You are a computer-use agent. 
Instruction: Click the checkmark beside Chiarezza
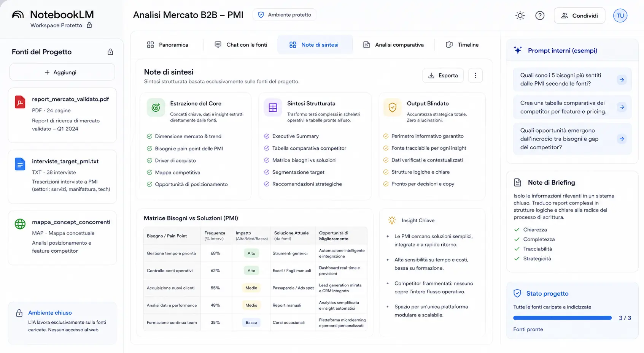point(517,230)
